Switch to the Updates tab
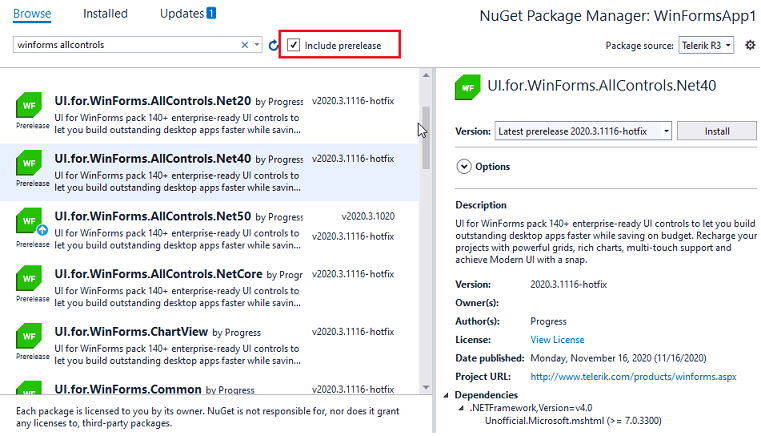This screenshot has height=436, width=761. [182, 14]
